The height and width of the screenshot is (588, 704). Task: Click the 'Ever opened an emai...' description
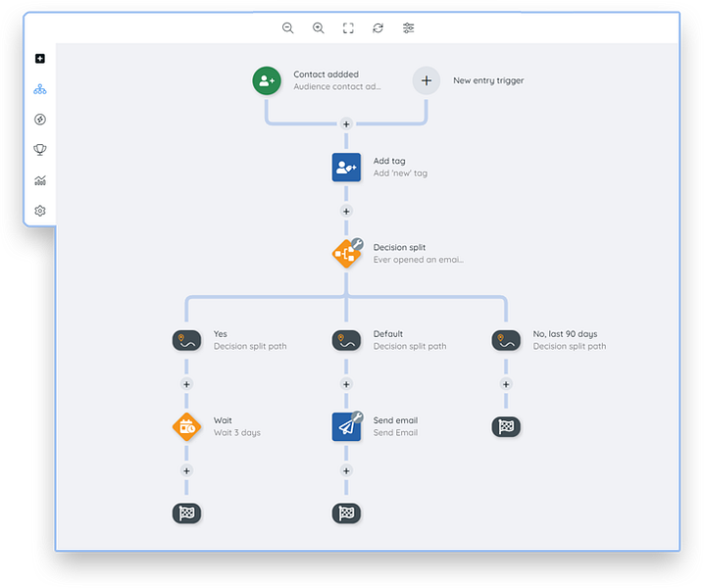(x=419, y=260)
